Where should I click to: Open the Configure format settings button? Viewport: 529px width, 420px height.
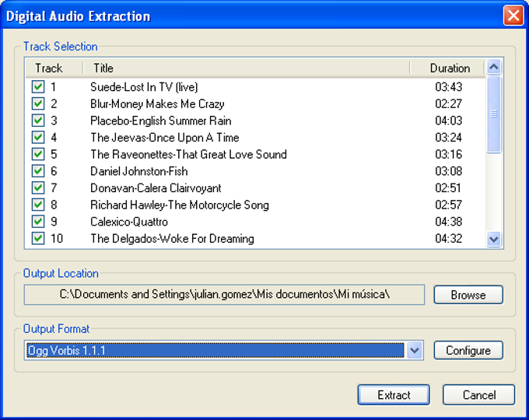click(468, 351)
